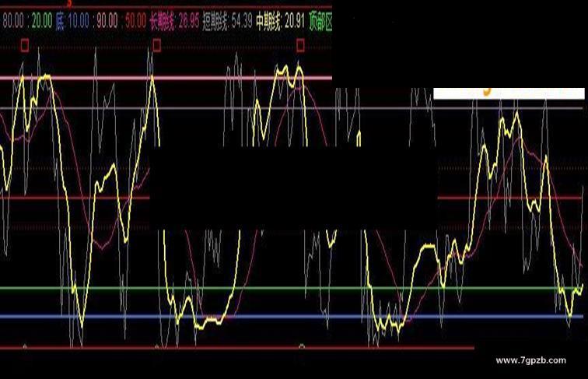Select the rightmost red square top marker
This screenshot has width=588, height=379.
click(300, 46)
